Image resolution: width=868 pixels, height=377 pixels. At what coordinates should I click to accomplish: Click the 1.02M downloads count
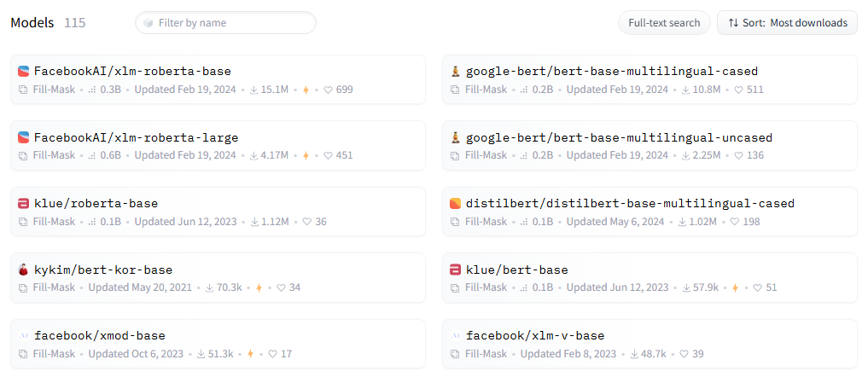[703, 222]
